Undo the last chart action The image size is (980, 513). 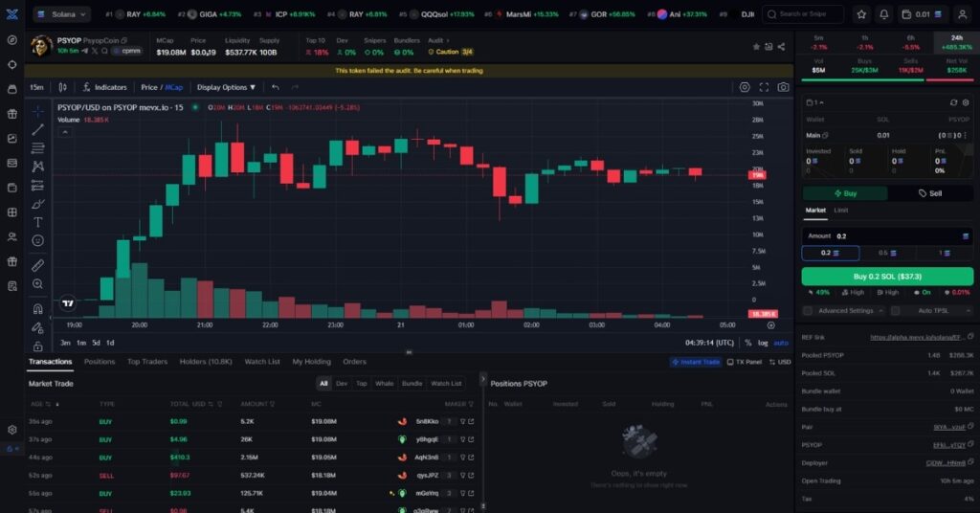(x=276, y=87)
